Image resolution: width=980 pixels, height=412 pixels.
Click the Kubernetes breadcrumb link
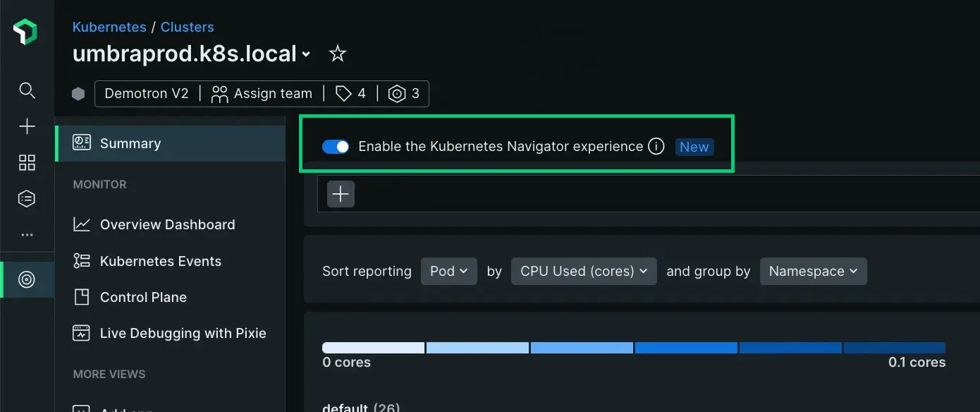coord(109,27)
